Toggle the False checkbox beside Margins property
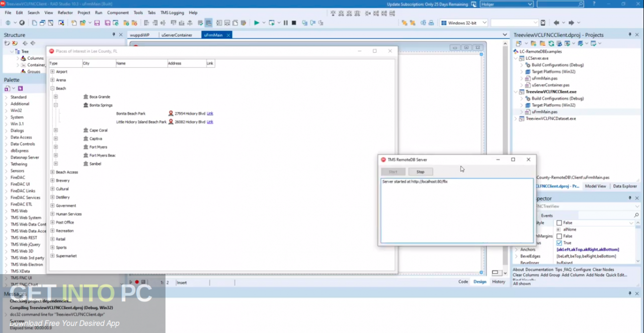The image size is (644, 333). pos(559,236)
